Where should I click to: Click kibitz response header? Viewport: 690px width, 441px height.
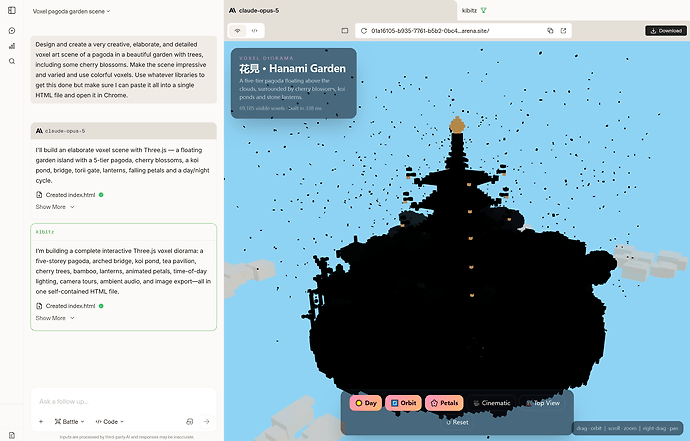click(x=124, y=232)
